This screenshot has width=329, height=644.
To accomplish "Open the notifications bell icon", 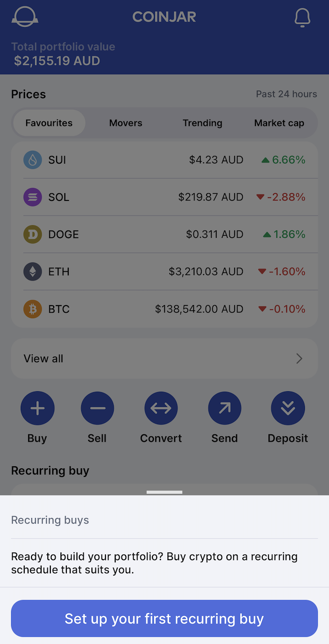I will click(x=302, y=17).
